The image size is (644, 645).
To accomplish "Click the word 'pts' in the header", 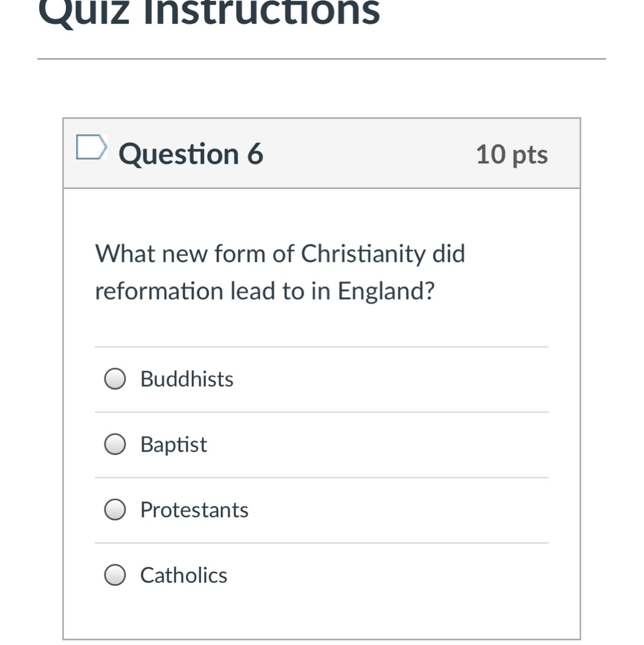I will click(x=530, y=155).
